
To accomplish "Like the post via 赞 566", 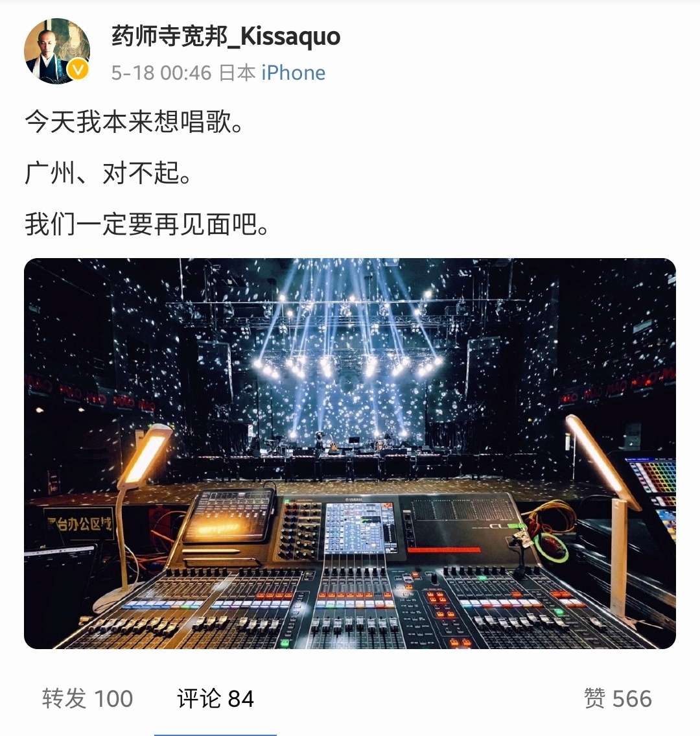I will (618, 698).
